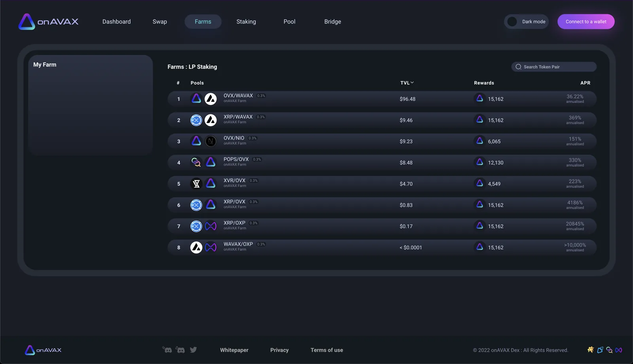
Task: Open the Dashboard page
Action: pos(116,22)
